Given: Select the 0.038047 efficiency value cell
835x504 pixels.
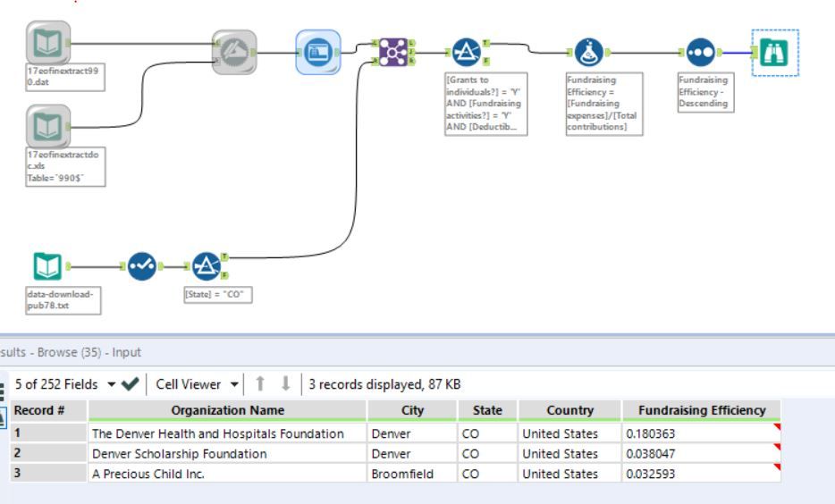Looking at the screenshot, I should click(701, 453).
